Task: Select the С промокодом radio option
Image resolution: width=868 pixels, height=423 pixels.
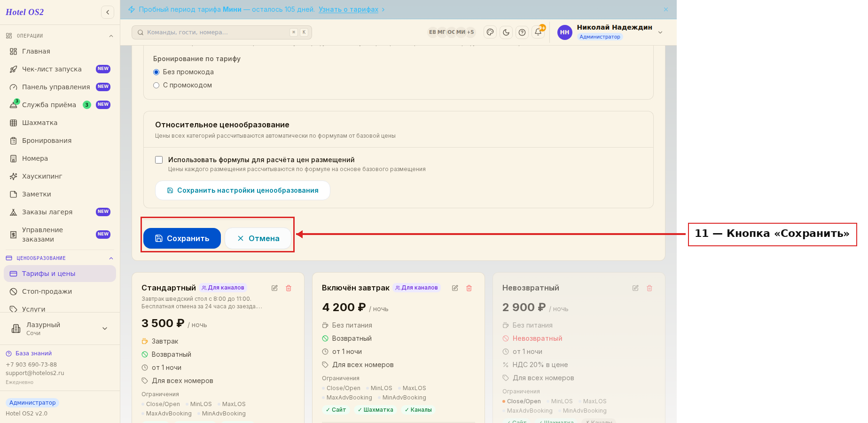Action: (x=156, y=85)
